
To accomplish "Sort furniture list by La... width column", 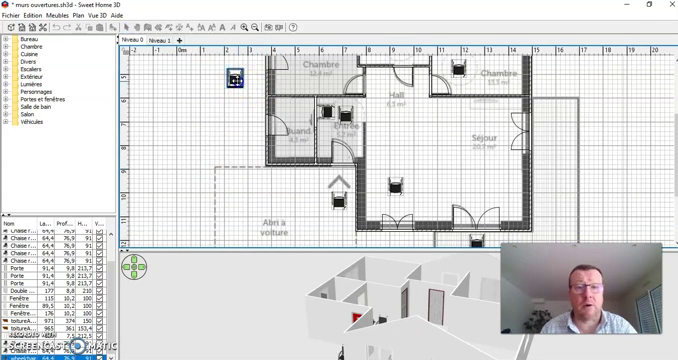I will tap(46, 223).
